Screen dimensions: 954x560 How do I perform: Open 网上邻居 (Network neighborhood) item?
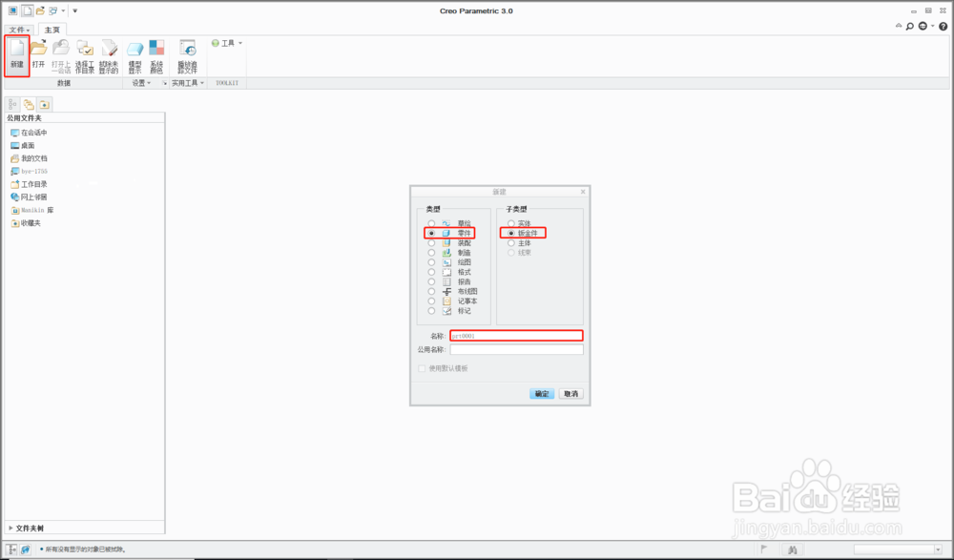pos(29,197)
